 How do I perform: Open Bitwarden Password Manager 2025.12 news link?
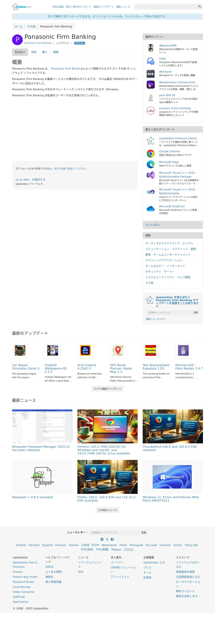click(x=41, y=448)
